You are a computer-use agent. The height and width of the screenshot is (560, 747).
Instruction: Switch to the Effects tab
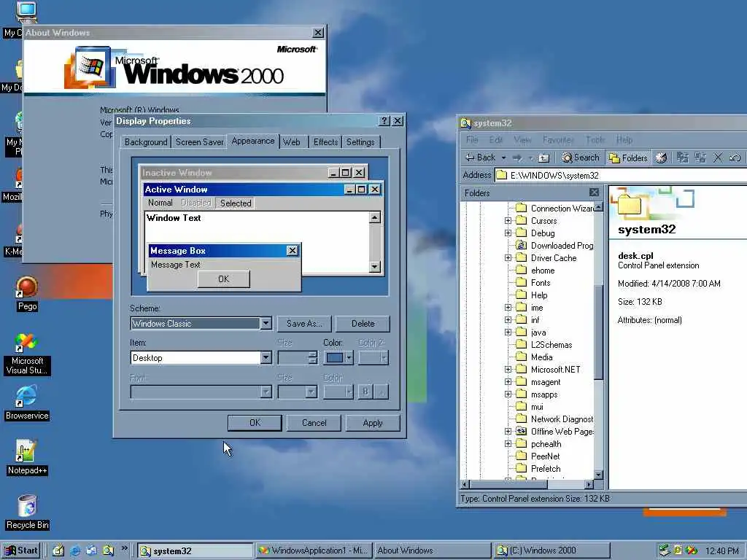pos(325,142)
